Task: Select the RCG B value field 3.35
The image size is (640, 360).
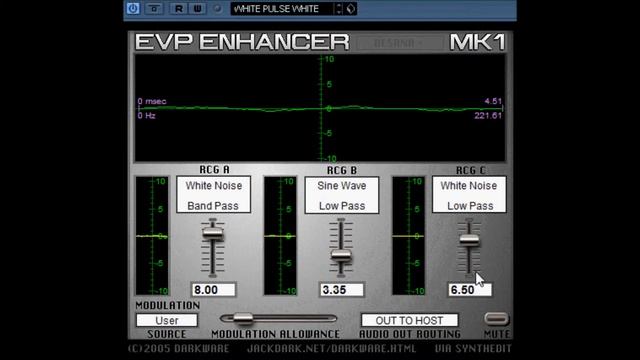Action: 342,290
